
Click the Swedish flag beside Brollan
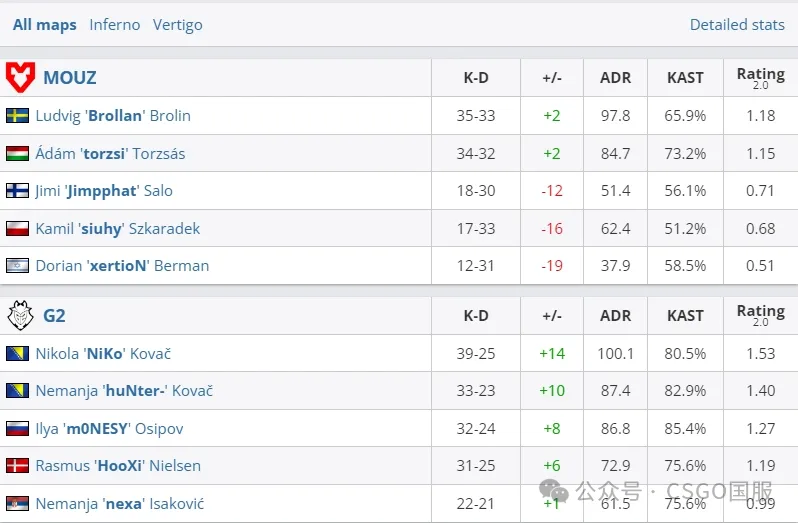point(17,116)
